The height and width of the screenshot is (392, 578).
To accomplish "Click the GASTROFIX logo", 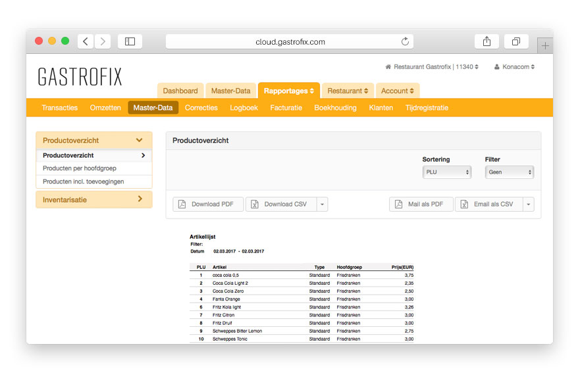I will pyautogui.click(x=79, y=76).
